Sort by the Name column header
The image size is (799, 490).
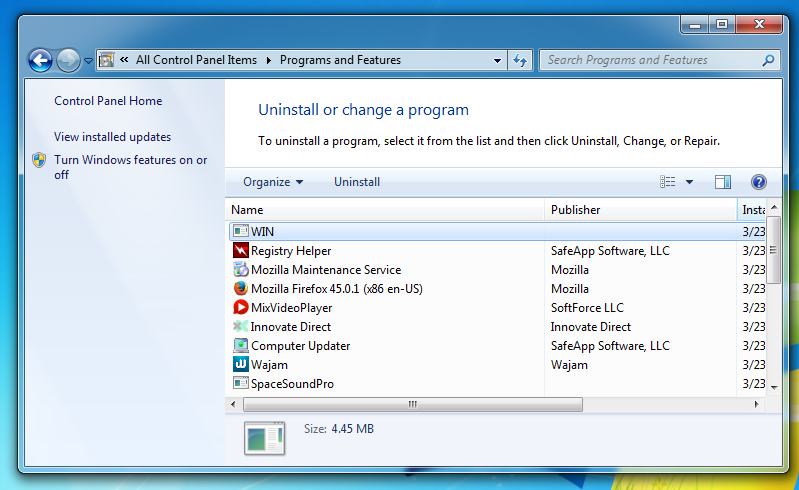pyautogui.click(x=385, y=210)
